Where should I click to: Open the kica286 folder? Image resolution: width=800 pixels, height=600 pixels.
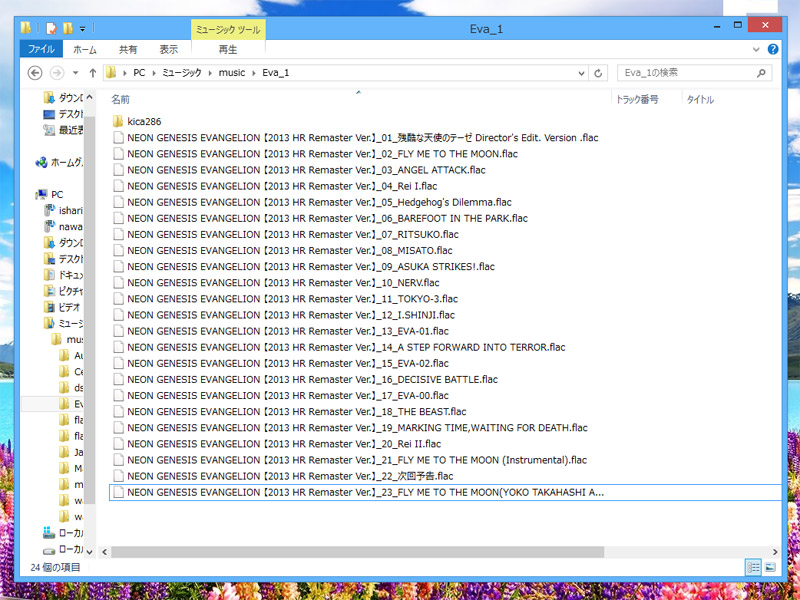[x=144, y=121]
